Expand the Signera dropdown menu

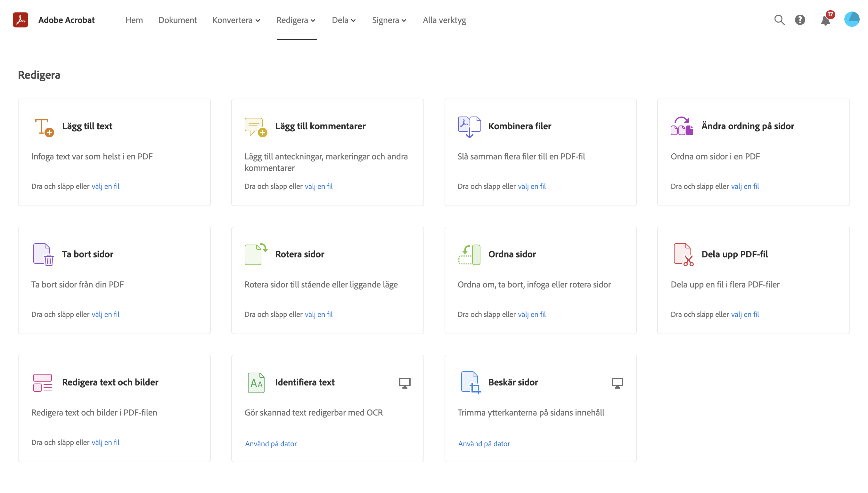click(389, 20)
